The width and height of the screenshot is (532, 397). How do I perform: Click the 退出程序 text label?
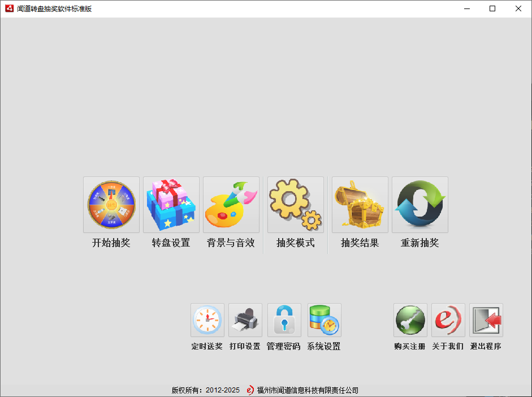tap(486, 346)
